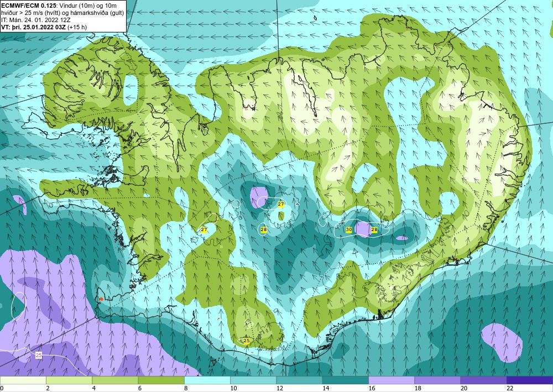Click the legend tick number 14
Screen dimensions: 553x392
pos(326,388)
